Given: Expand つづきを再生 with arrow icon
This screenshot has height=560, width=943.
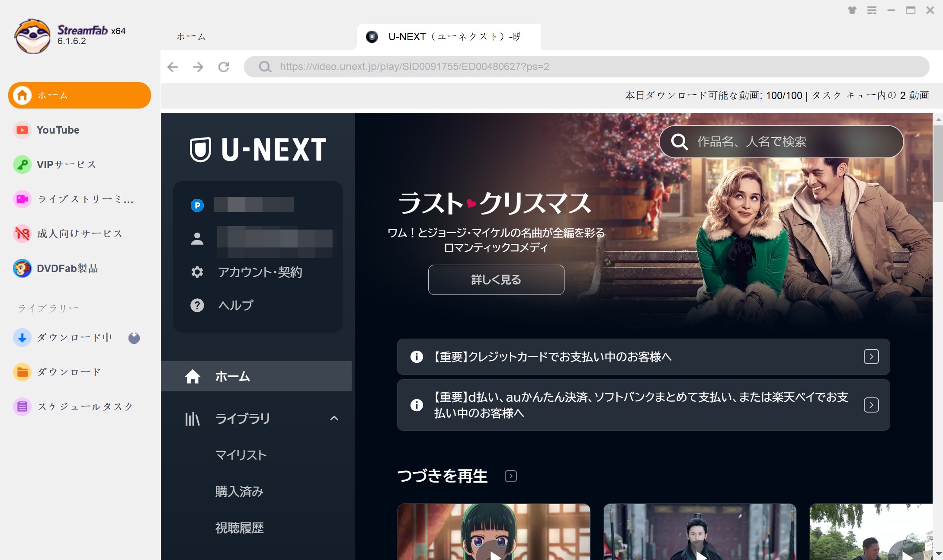Looking at the screenshot, I should click(x=511, y=476).
